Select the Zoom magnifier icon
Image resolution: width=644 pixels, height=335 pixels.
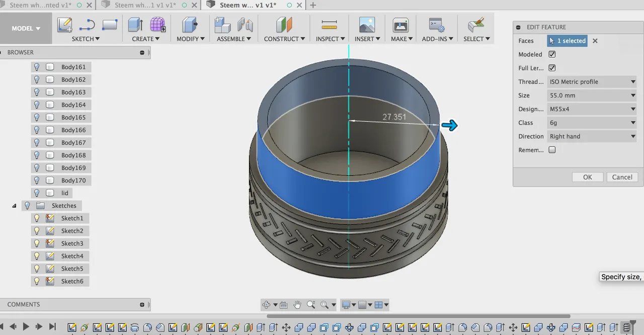(x=311, y=305)
